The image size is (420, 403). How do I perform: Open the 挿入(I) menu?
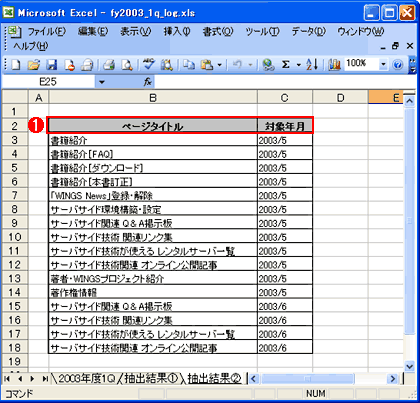tap(177, 32)
